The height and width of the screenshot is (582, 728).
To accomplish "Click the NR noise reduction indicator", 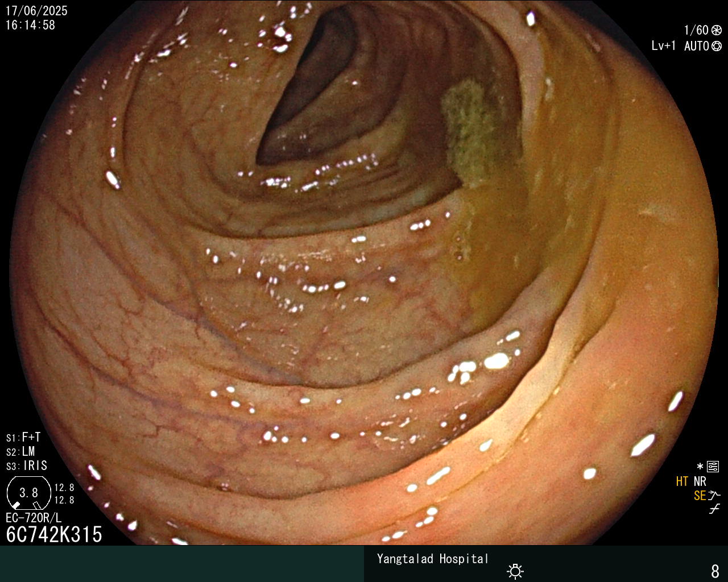I will click(700, 481).
